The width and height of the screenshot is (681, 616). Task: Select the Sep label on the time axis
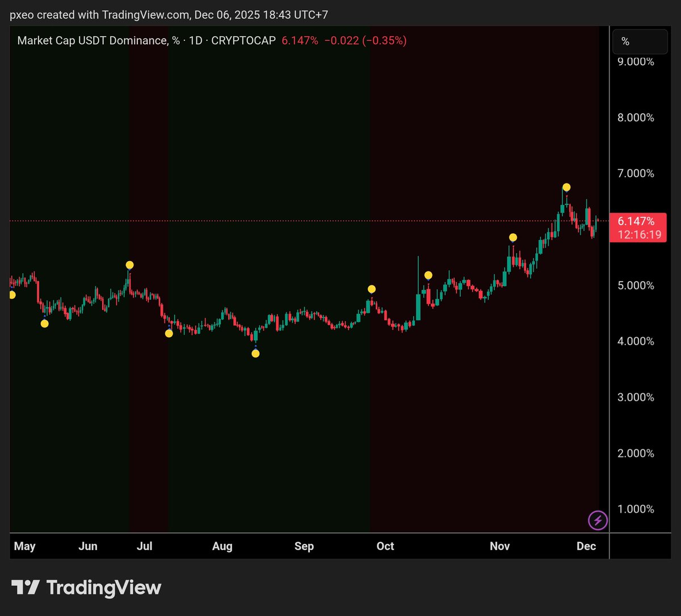(x=304, y=546)
